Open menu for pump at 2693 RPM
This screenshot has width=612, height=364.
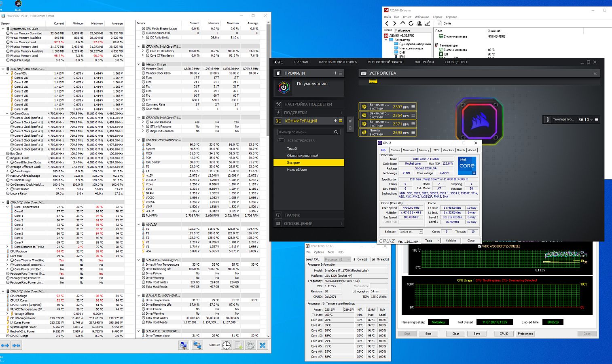coord(413,132)
